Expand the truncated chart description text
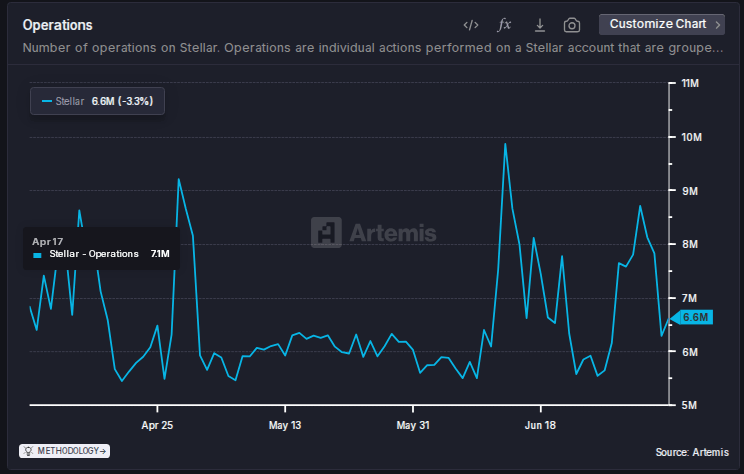The height and width of the screenshot is (474, 744). pos(372,48)
